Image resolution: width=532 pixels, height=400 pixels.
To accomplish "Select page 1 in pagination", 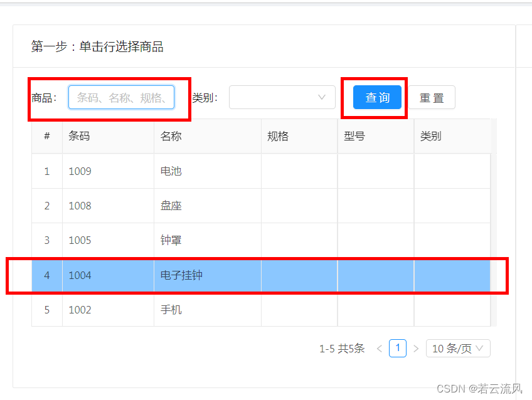I will [x=398, y=348].
